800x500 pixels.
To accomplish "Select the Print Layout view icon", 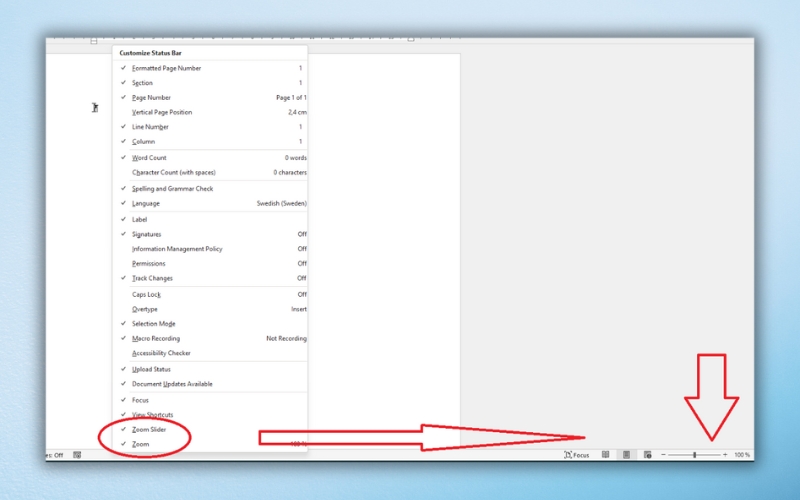I will 626,455.
